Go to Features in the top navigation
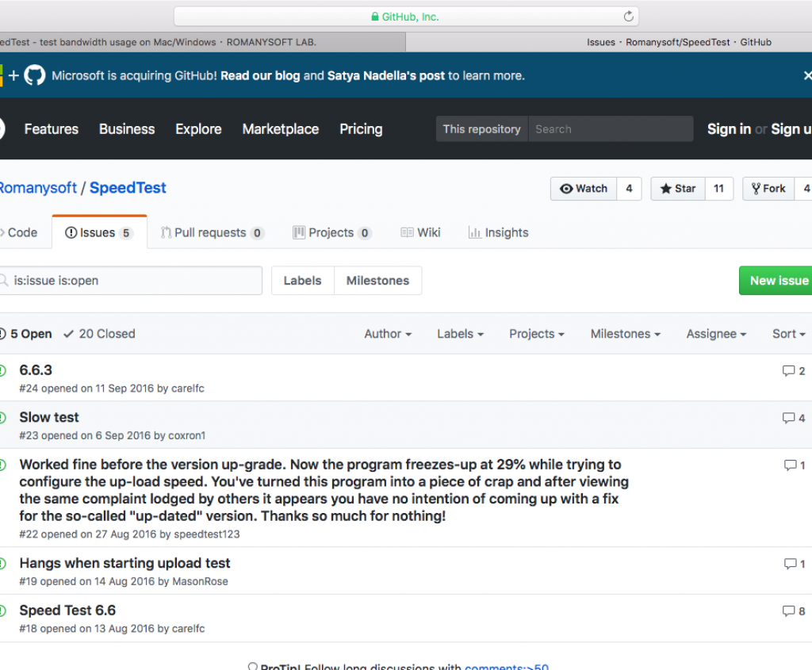Viewport: 812px width, 670px height. pos(52,129)
